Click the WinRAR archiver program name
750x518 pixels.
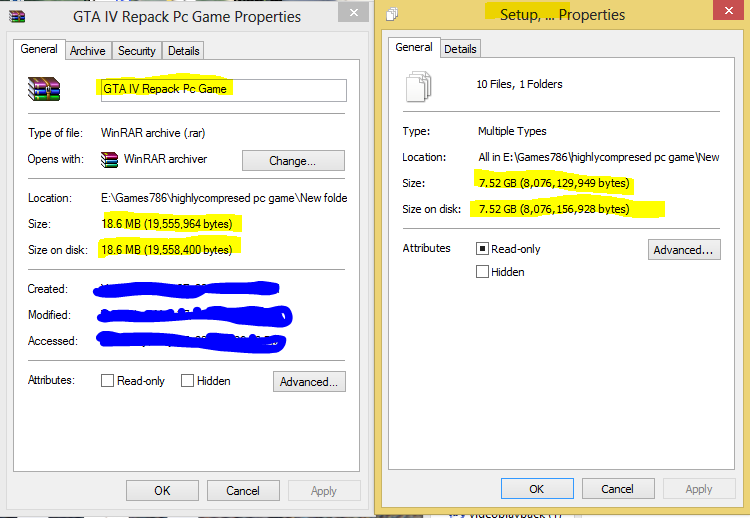pos(165,159)
